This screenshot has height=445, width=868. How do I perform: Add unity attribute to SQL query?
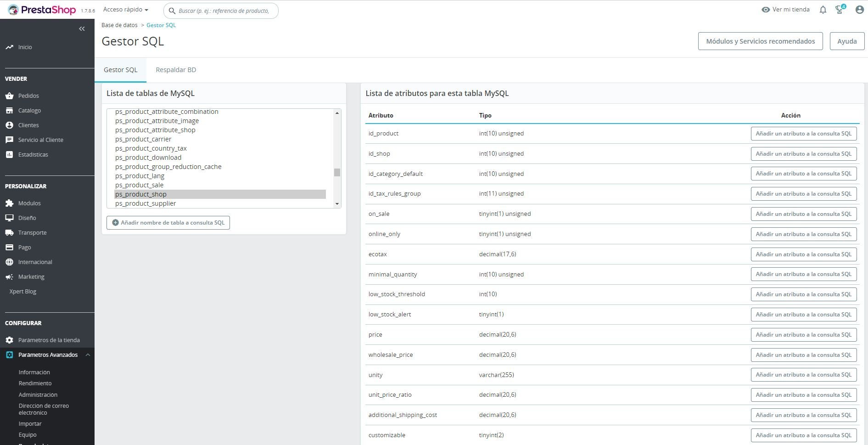803,375
